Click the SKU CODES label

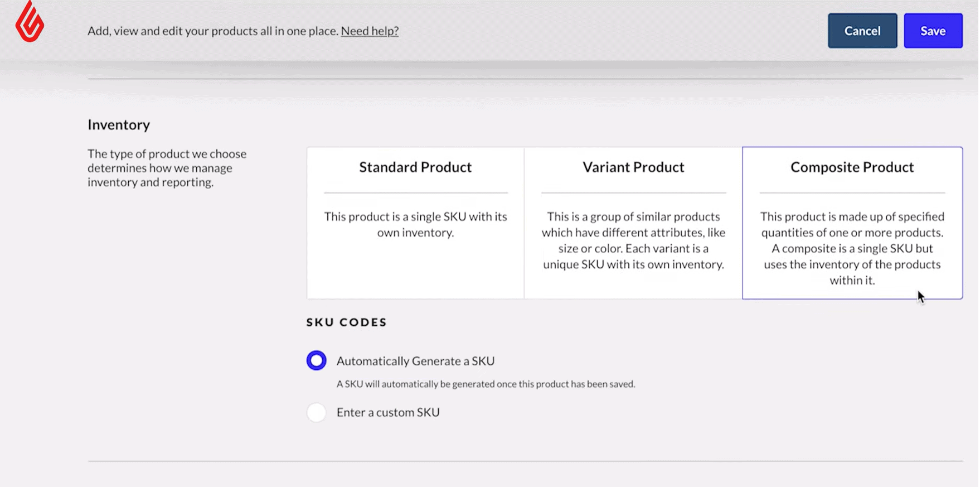(346, 322)
